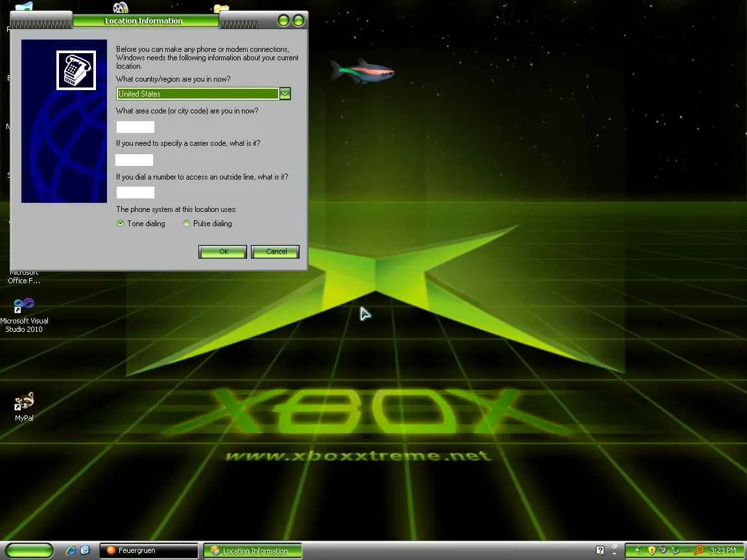Screen dimensions: 747x560
Task: Close the Location Information dialog window
Action: tap(299, 21)
